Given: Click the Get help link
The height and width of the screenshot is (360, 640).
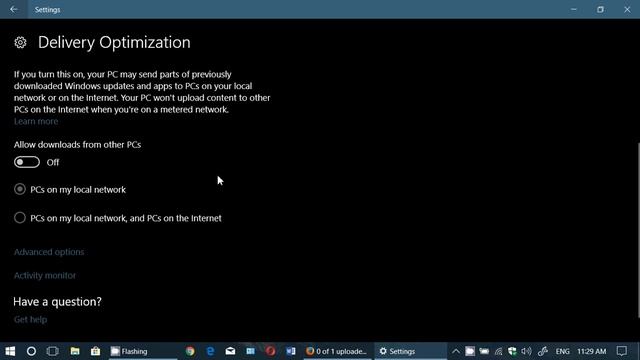Looking at the screenshot, I should 31,320.
